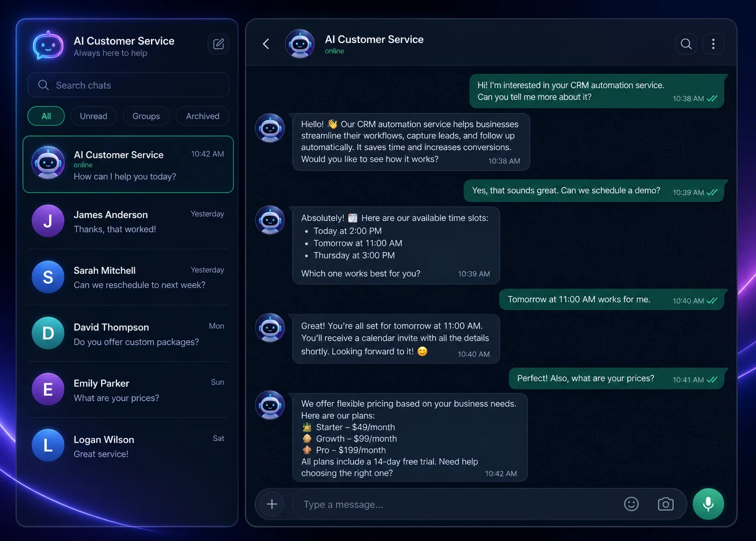Open the emoji picker smiley icon
The height and width of the screenshot is (541, 756).
[631, 504]
